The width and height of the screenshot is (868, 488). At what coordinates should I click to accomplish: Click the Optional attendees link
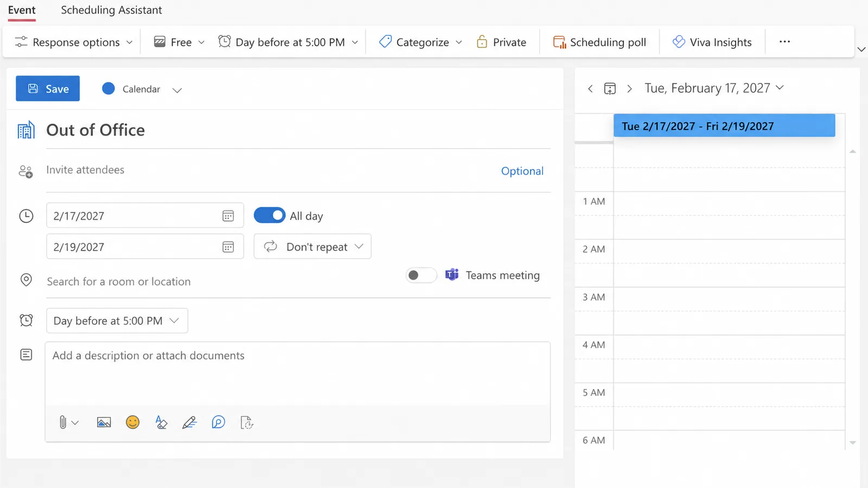522,171
